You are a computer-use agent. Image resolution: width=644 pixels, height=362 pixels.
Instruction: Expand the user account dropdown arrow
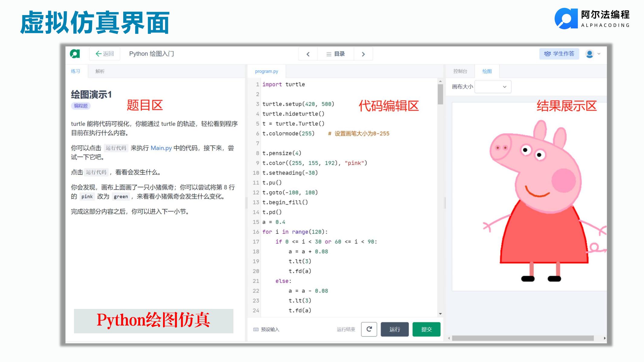click(x=599, y=54)
